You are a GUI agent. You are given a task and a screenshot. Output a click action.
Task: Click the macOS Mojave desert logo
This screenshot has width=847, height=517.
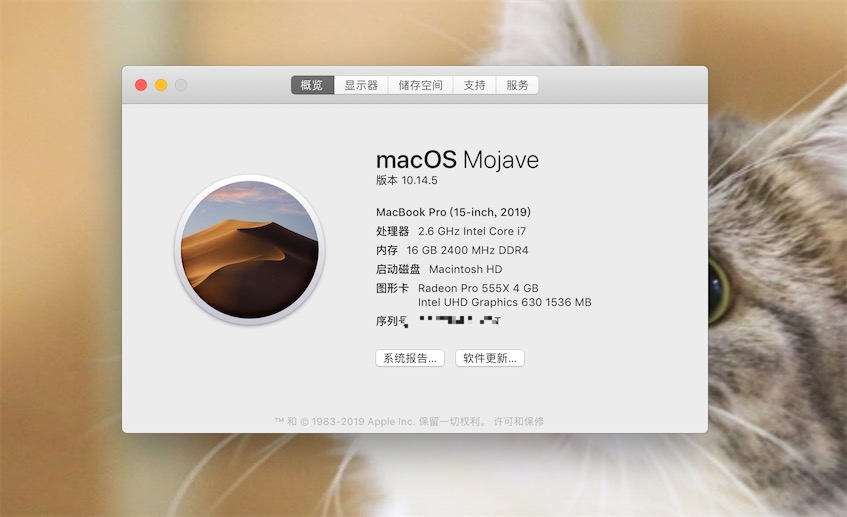coord(250,250)
